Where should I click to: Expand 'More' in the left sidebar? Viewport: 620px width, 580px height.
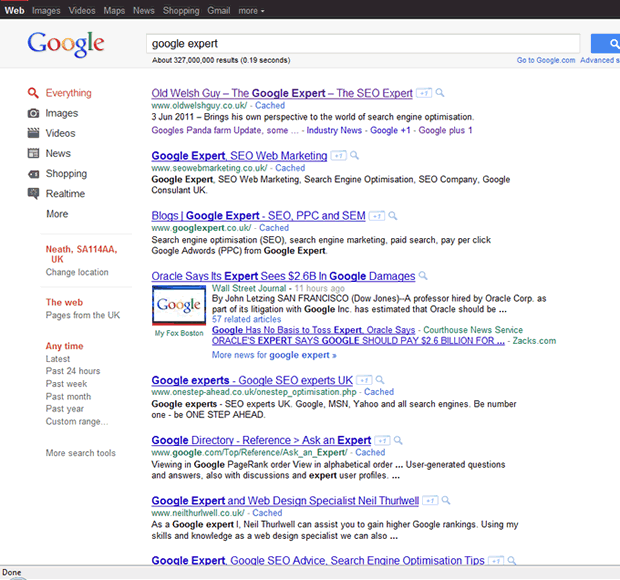[x=57, y=214]
